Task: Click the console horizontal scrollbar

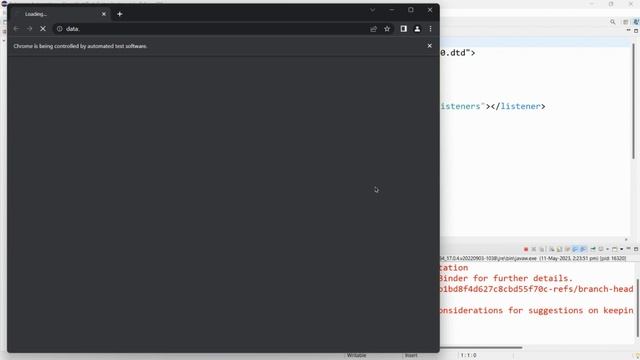Action: 481,347
